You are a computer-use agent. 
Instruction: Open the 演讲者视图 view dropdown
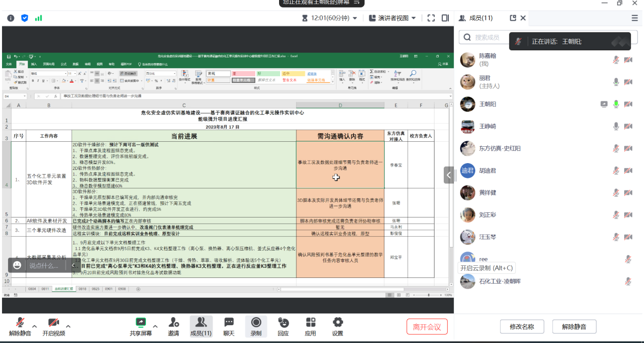392,18
